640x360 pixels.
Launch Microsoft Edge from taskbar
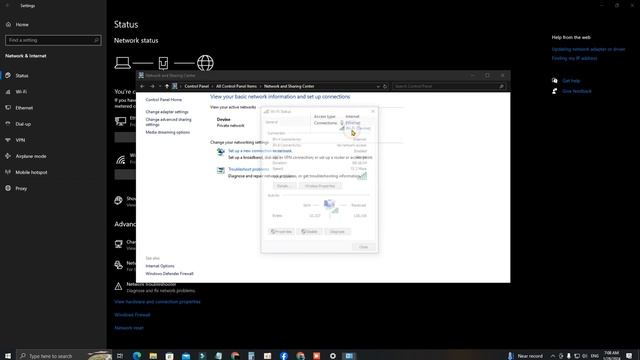[137, 356]
